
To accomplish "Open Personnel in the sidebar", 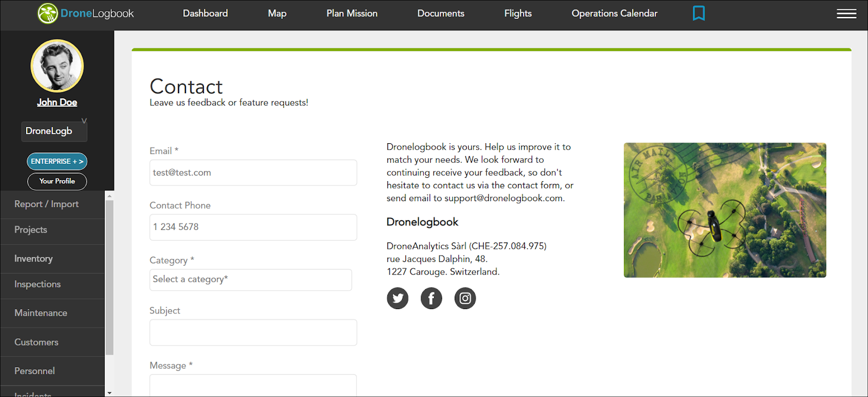I will pyautogui.click(x=52, y=371).
